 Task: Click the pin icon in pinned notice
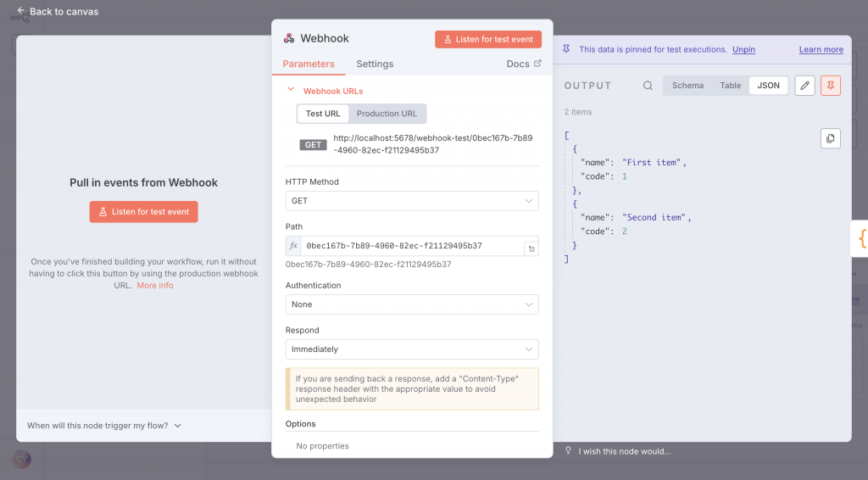click(566, 48)
